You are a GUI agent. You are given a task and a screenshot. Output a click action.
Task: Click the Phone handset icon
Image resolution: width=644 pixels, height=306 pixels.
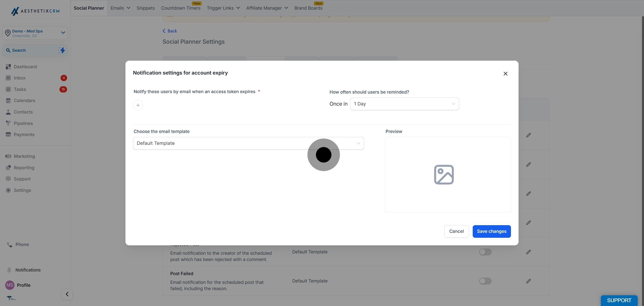pyautogui.click(x=9, y=245)
